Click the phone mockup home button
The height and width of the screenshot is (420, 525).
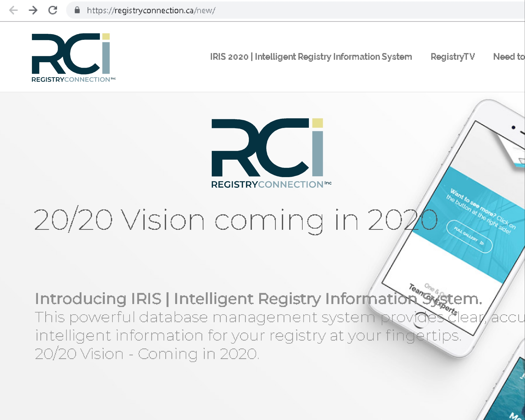click(x=422, y=320)
